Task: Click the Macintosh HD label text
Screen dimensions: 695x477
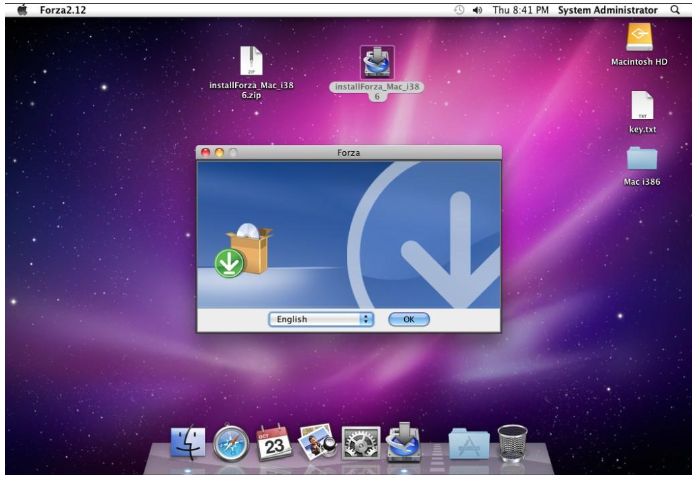Action: tap(639, 62)
